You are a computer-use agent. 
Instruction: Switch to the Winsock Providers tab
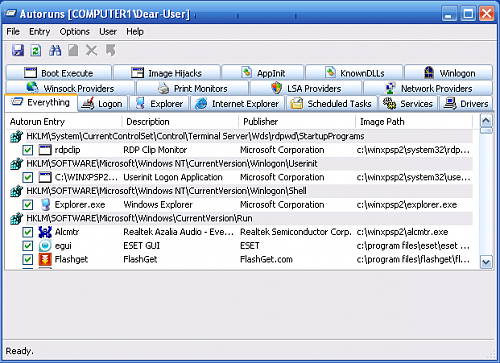(71, 88)
